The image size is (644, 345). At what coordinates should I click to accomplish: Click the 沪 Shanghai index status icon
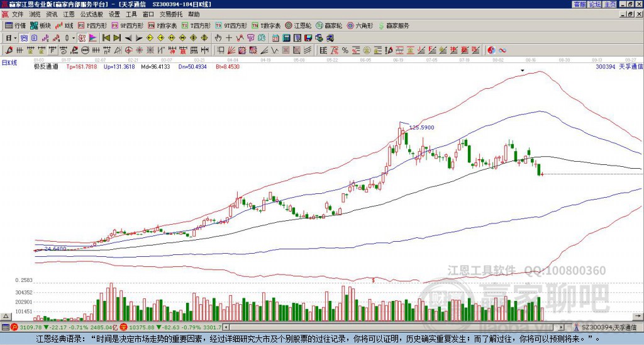(x=14, y=327)
